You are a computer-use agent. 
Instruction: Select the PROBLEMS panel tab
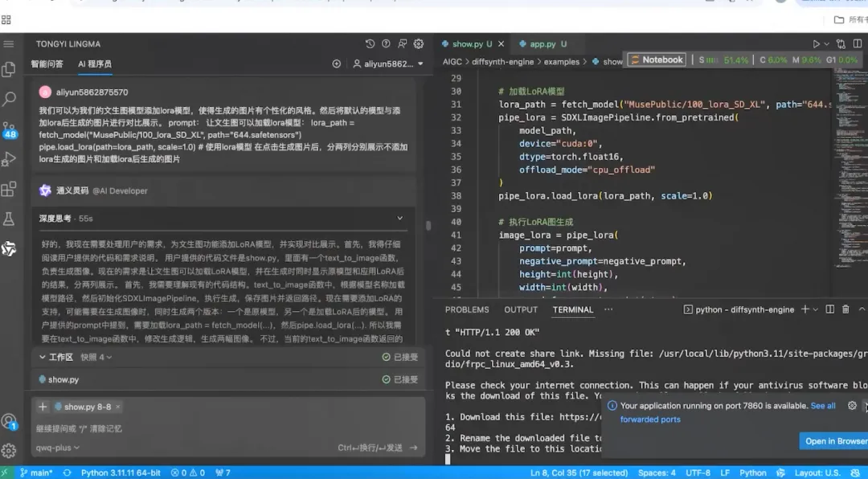467,309
